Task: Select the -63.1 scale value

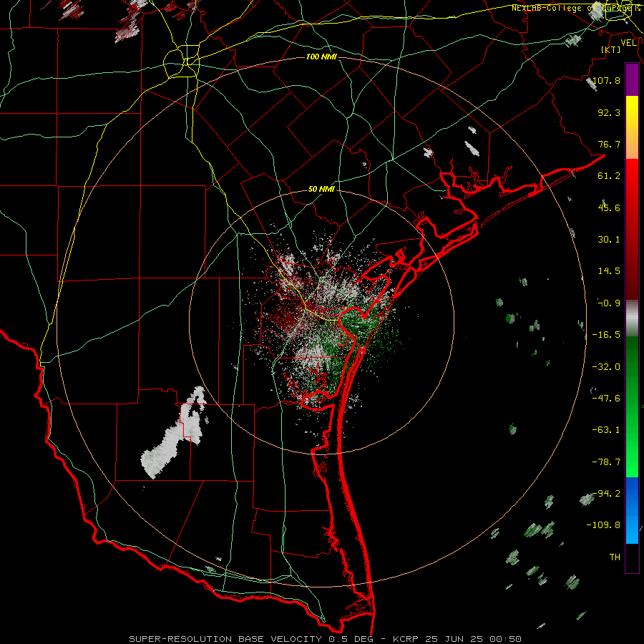Action: pos(606,430)
